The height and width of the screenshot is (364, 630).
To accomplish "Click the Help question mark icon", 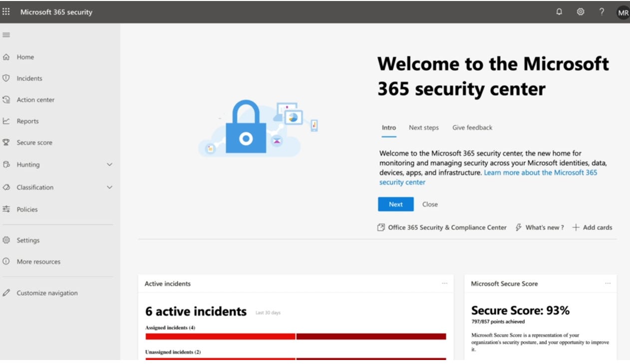I will coord(602,11).
